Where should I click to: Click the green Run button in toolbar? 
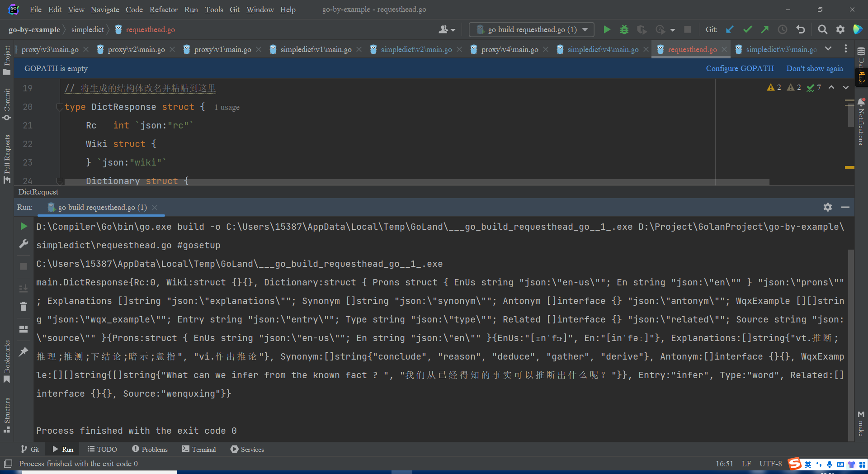(607, 30)
